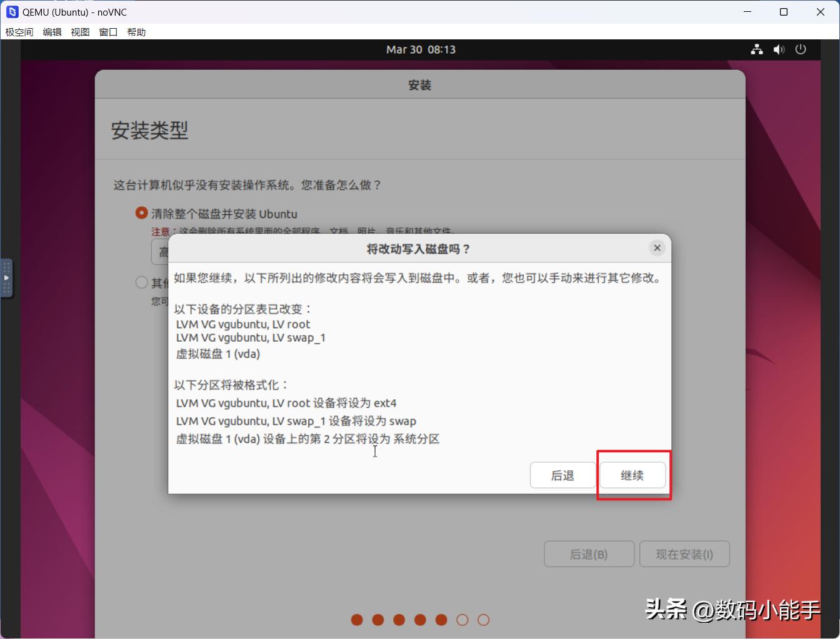Click the 后退(B) button in installer
Image resolution: width=840 pixels, height=639 pixels.
point(589,554)
